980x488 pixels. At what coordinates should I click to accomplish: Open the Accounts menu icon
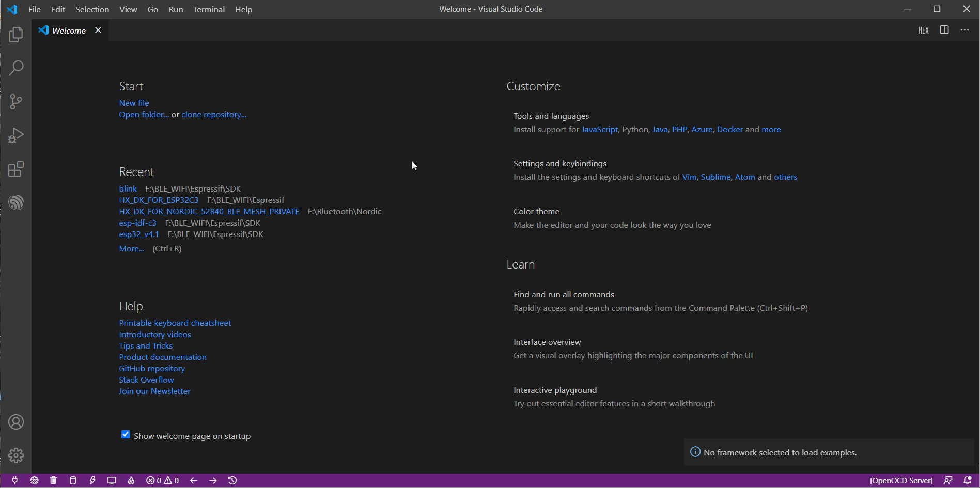tap(16, 422)
